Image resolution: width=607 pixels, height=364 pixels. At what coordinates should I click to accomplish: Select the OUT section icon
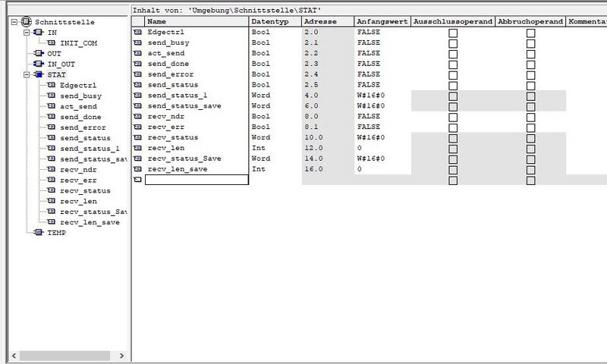click(x=39, y=54)
